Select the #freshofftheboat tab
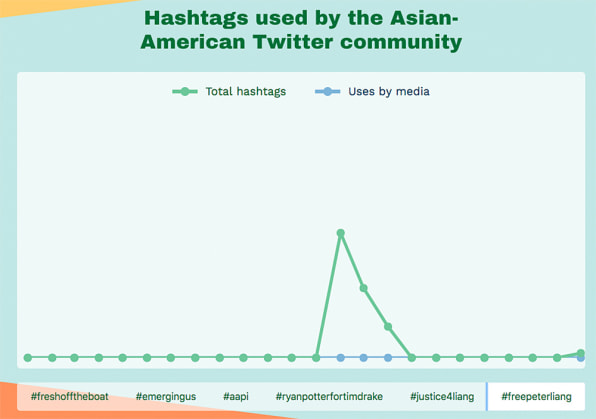Image resolution: width=596 pixels, height=419 pixels. 70,397
